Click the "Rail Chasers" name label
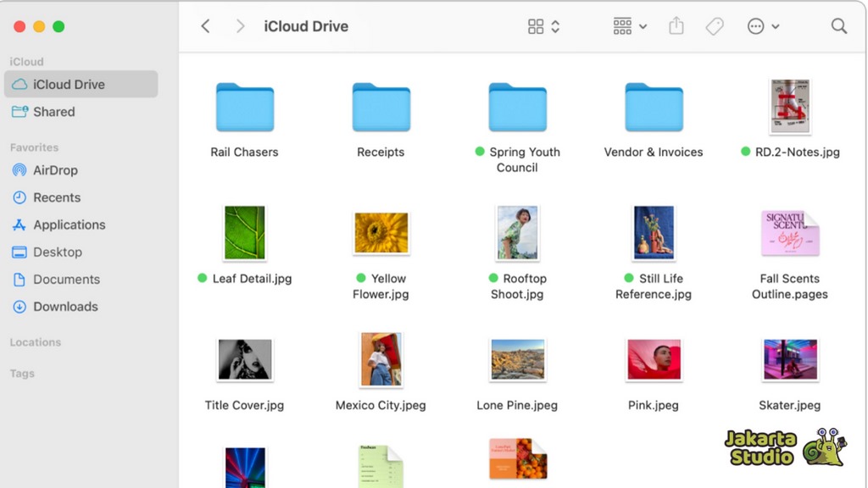This screenshot has width=868, height=488. click(244, 152)
